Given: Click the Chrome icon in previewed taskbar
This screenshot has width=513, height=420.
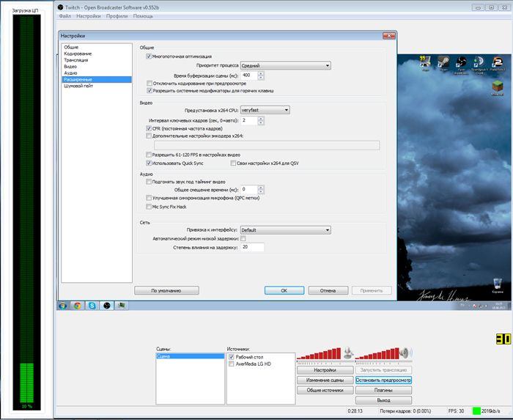Looking at the screenshot, I should coord(78,305).
